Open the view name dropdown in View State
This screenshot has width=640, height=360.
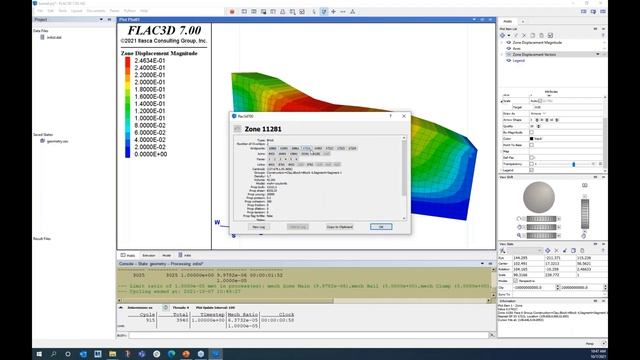[525, 250]
